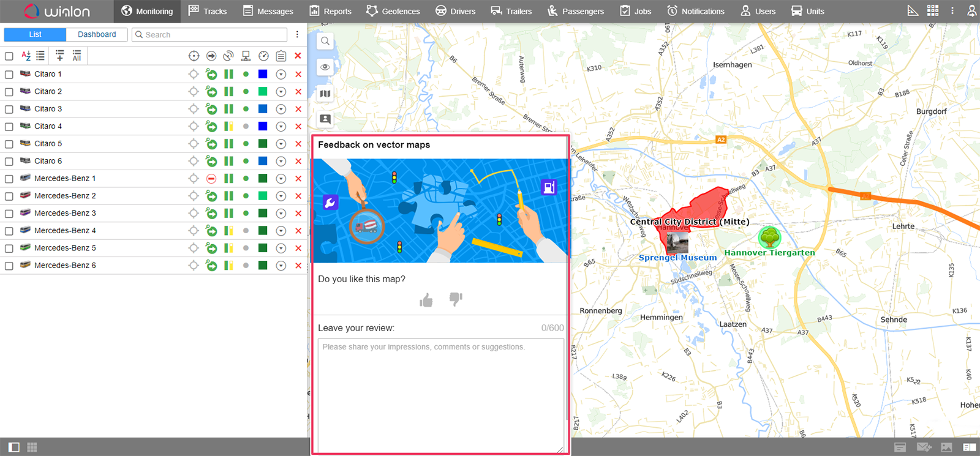
Task: Click the Citaro 4 color swatch
Action: pos(263,126)
